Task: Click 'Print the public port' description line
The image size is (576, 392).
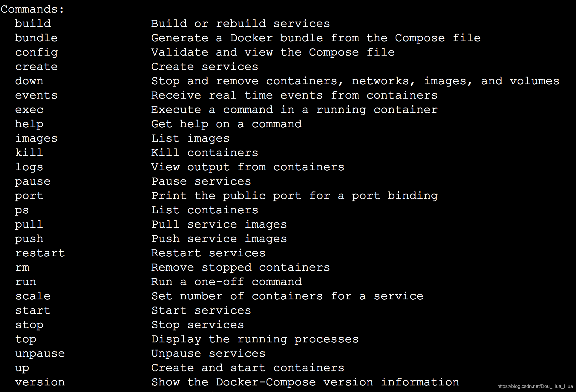Action: [x=295, y=196]
